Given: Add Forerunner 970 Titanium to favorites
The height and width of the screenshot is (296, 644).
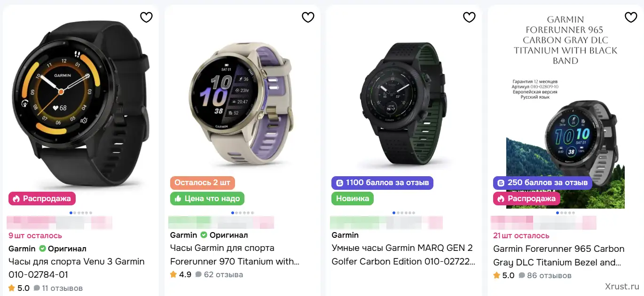Looking at the screenshot, I should pos(308,17).
